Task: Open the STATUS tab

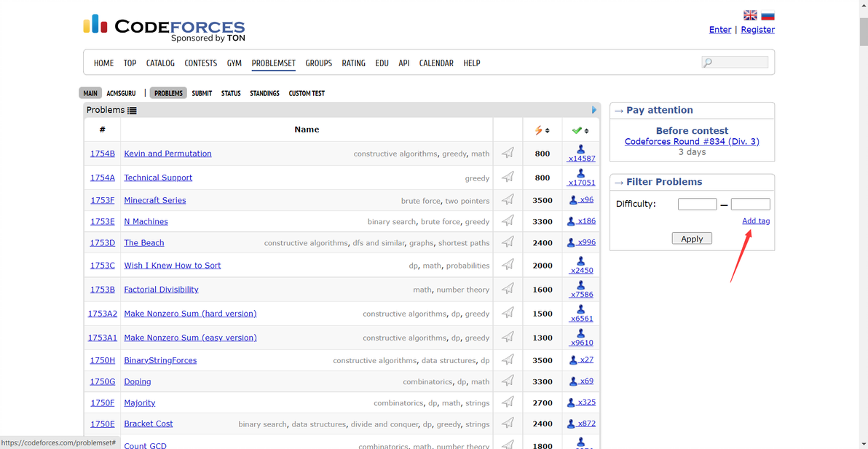Action: [231, 93]
